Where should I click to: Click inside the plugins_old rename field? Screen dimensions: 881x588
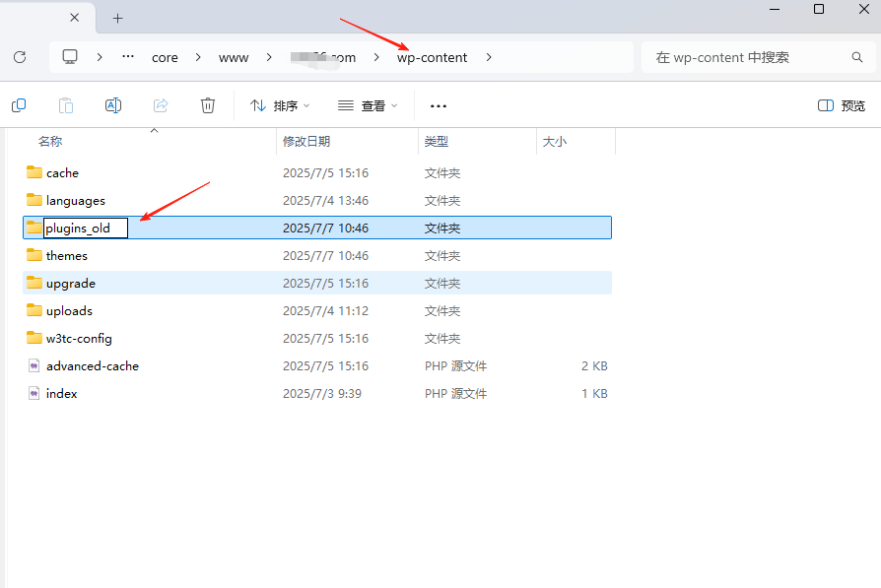(x=84, y=228)
